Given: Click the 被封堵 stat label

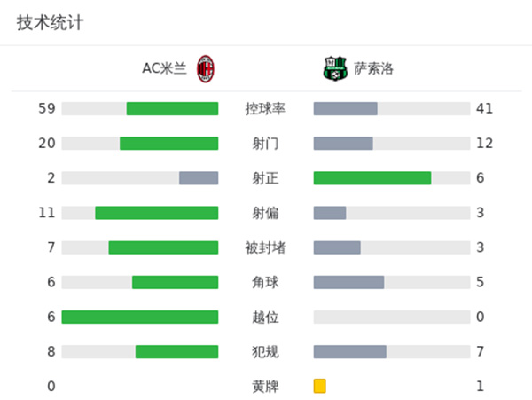Looking at the screenshot, I should click(x=265, y=247).
